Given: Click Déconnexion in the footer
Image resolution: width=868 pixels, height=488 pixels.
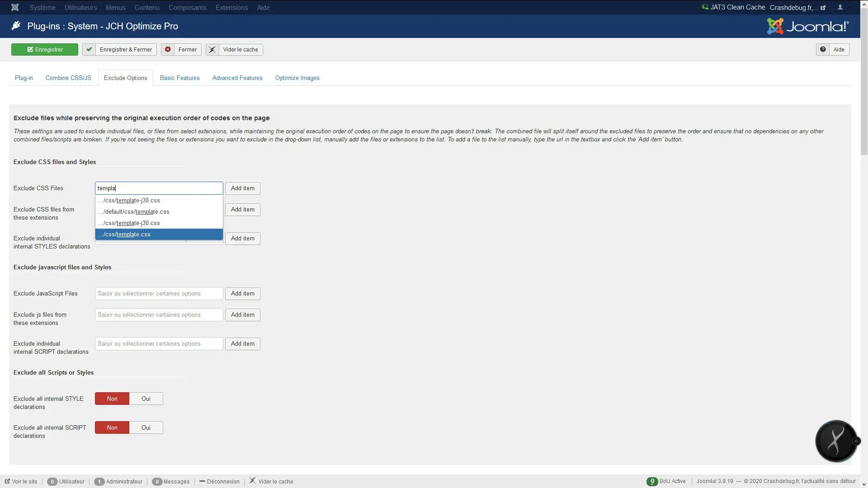Looking at the screenshot, I should tap(219, 481).
